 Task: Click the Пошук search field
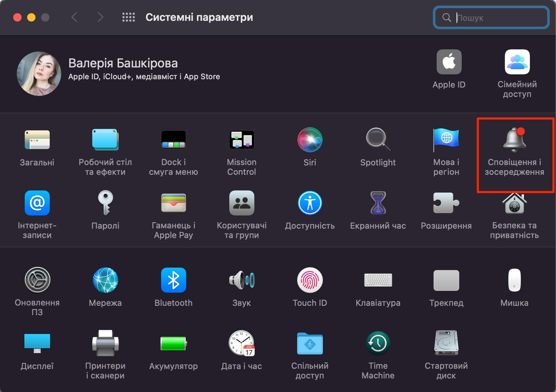pyautogui.click(x=491, y=17)
